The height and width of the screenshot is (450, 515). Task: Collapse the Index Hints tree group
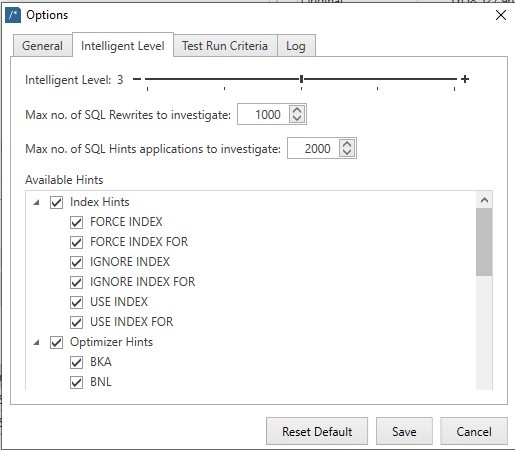click(x=37, y=202)
